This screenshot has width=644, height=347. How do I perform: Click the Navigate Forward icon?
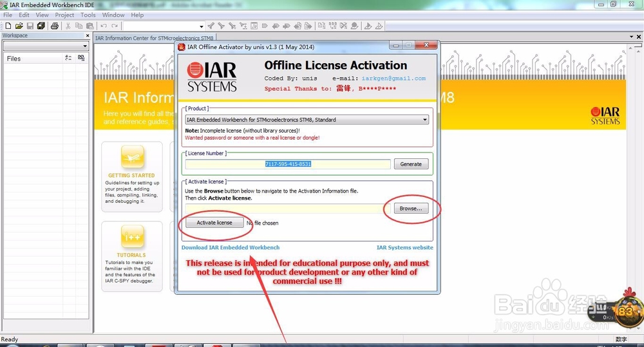[x=308, y=26]
